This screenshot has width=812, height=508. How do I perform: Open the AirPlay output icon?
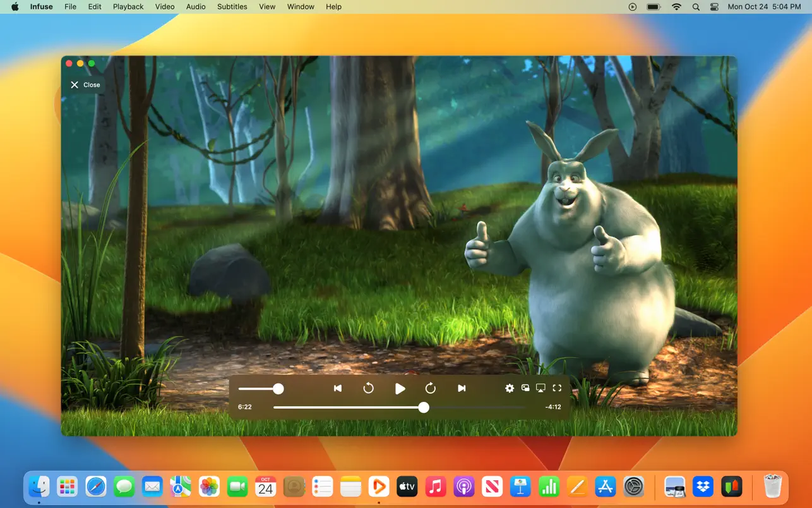pos(540,388)
